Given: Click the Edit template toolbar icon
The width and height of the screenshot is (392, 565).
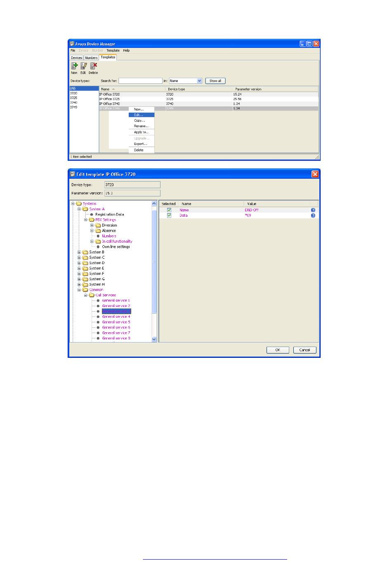Looking at the screenshot, I should tap(83, 66).
